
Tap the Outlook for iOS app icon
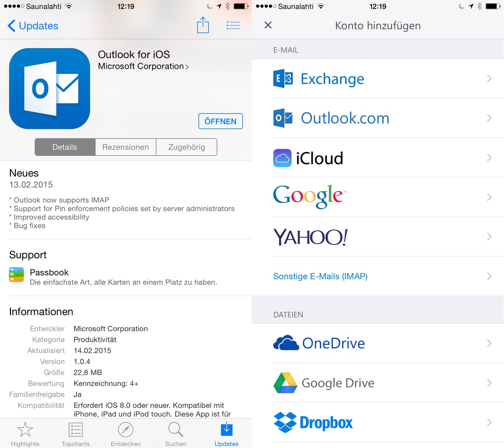pos(50,89)
